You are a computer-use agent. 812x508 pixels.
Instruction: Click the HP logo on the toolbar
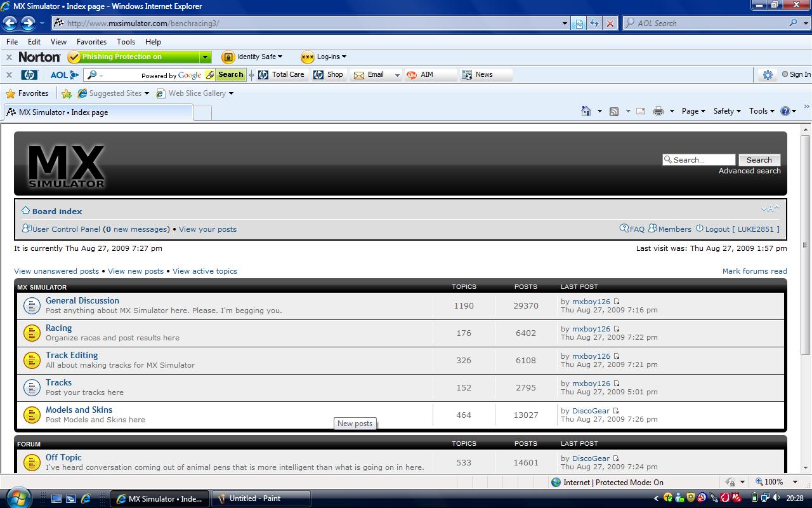tap(29, 75)
